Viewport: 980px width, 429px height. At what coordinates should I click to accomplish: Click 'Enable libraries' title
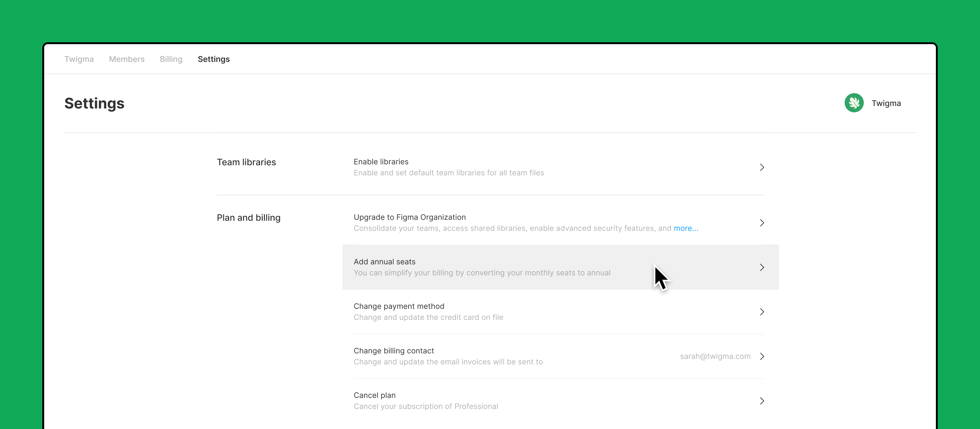pyautogui.click(x=381, y=162)
